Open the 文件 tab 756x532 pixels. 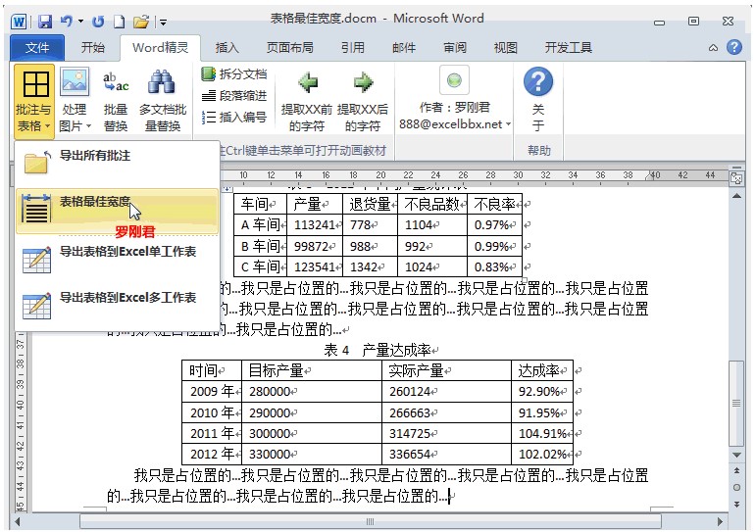click(37, 48)
